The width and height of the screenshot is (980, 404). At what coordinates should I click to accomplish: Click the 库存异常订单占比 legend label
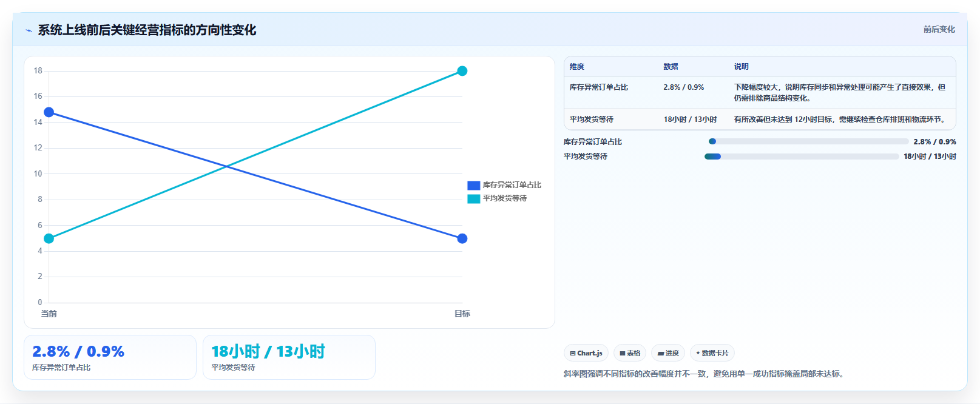pyautogui.click(x=512, y=185)
